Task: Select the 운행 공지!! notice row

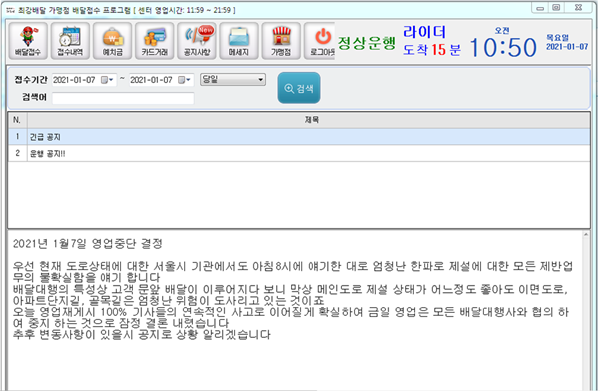Action: click(299, 153)
